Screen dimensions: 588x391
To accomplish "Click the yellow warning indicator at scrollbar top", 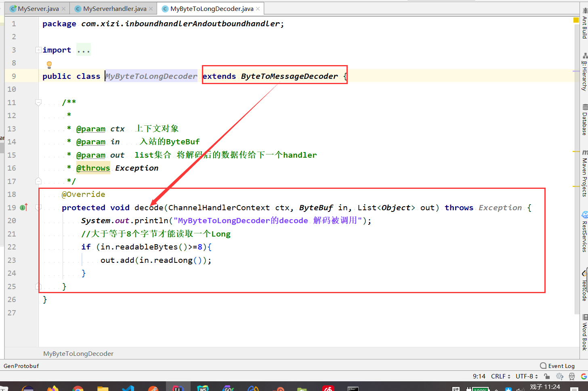I will tap(576, 20).
